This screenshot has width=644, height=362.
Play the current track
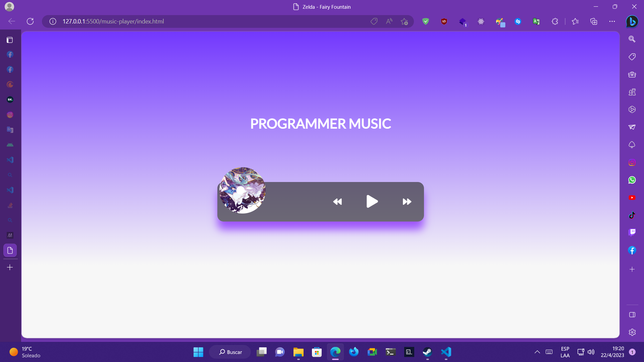click(x=372, y=201)
